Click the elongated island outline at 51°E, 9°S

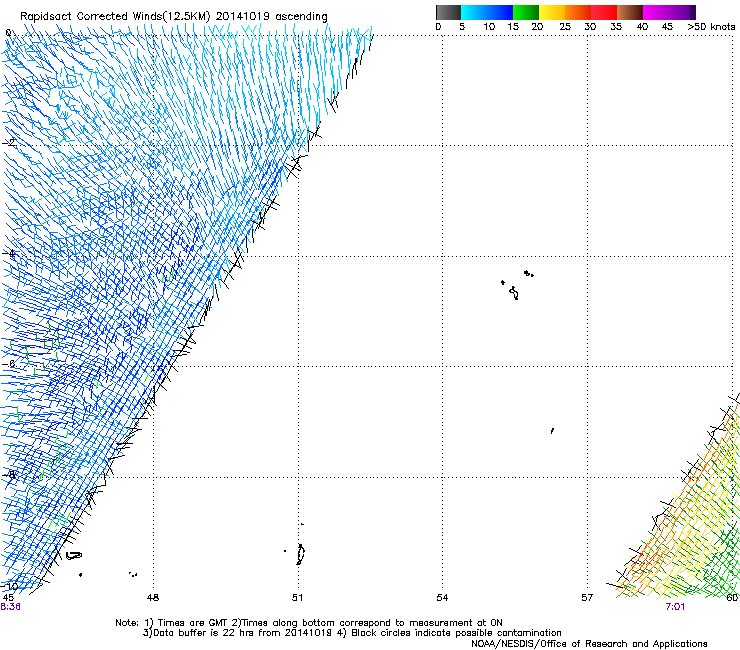[301, 554]
